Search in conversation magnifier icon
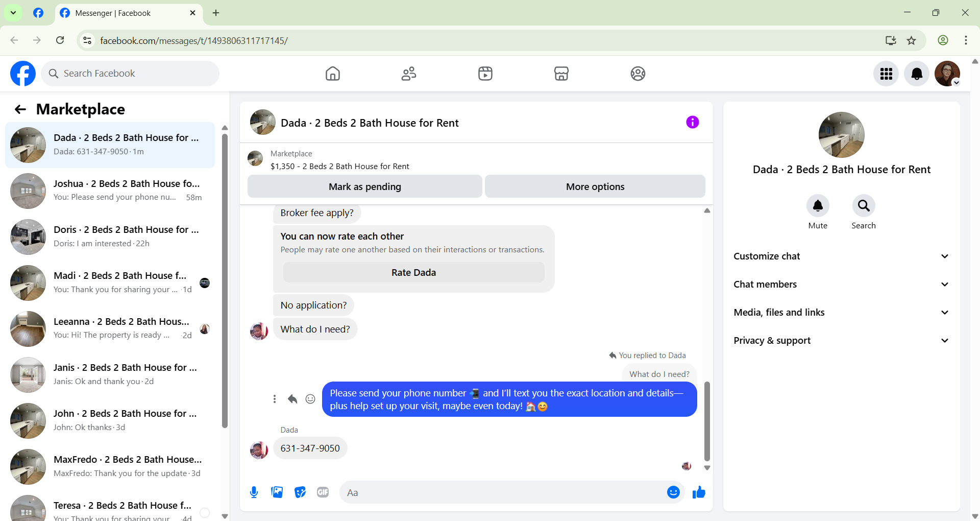This screenshot has width=980, height=521. click(x=864, y=206)
